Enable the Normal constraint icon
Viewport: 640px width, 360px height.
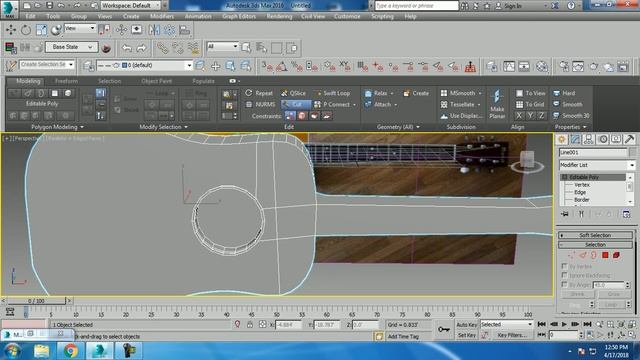[x=326, y=116]
